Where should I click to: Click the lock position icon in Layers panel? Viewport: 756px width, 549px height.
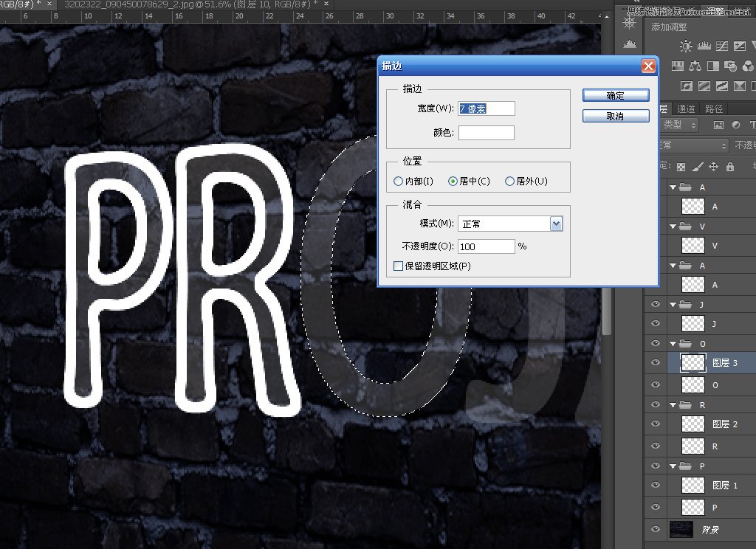coord(713,167)
